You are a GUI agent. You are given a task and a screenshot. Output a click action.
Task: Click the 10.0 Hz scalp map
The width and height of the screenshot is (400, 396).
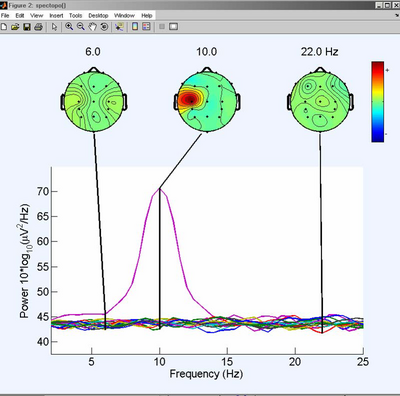[207, 101]
